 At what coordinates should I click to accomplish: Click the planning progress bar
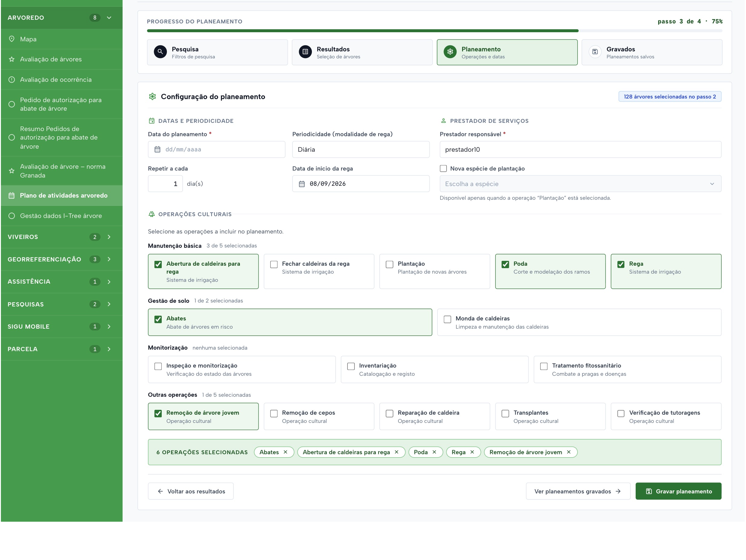pyautogui.click(x=435, y=31)
